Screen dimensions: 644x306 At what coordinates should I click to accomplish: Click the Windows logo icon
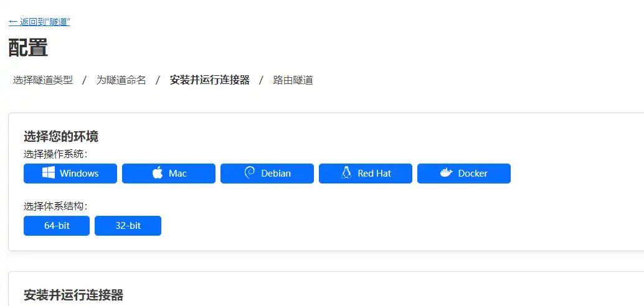48,174
